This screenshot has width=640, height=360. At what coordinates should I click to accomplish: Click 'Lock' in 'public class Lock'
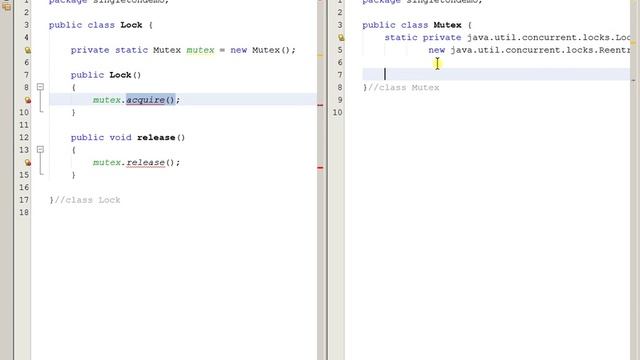coord(131,25)
